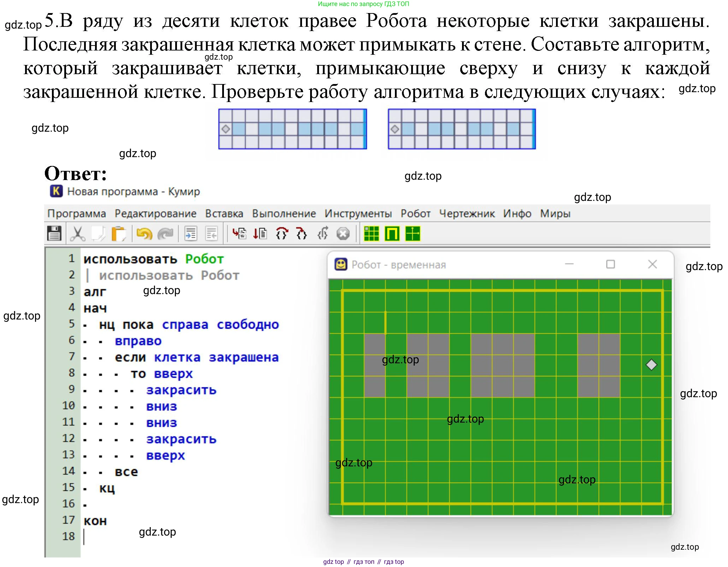Place cursor on empty line 18
The image size is (728, 567).
(84, 537)
